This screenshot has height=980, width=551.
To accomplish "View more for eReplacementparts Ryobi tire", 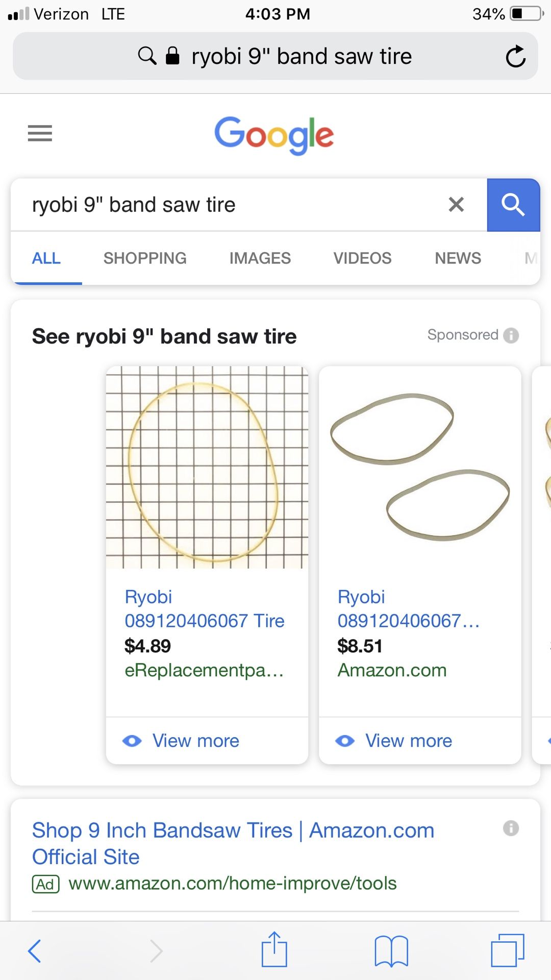I will click(196, 741).
